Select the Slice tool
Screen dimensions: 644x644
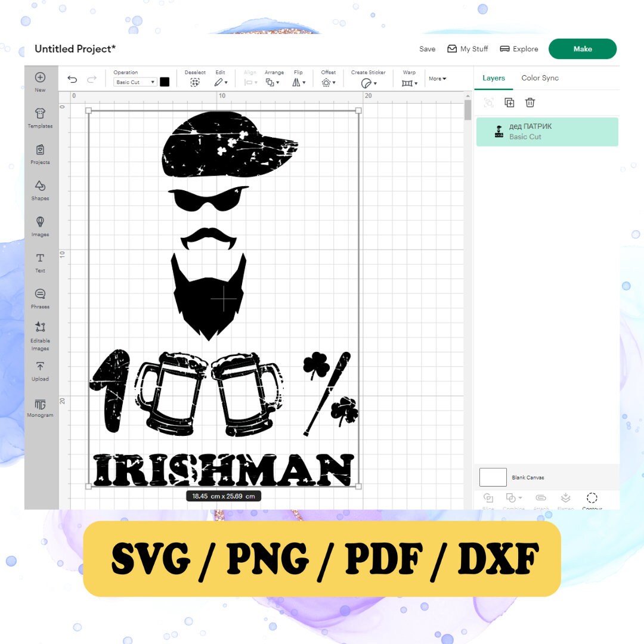pos(488,499)
